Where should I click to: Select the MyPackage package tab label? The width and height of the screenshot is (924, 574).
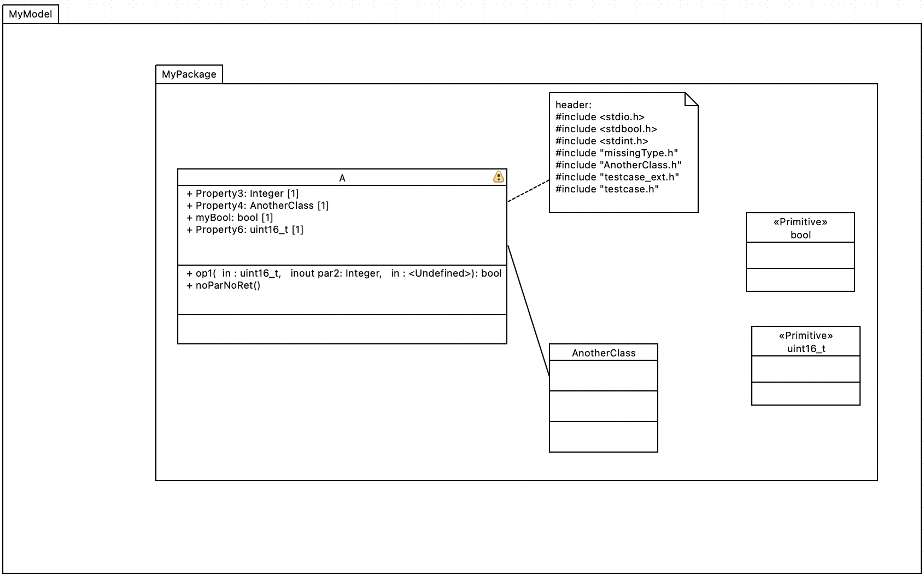coord(189,74)
